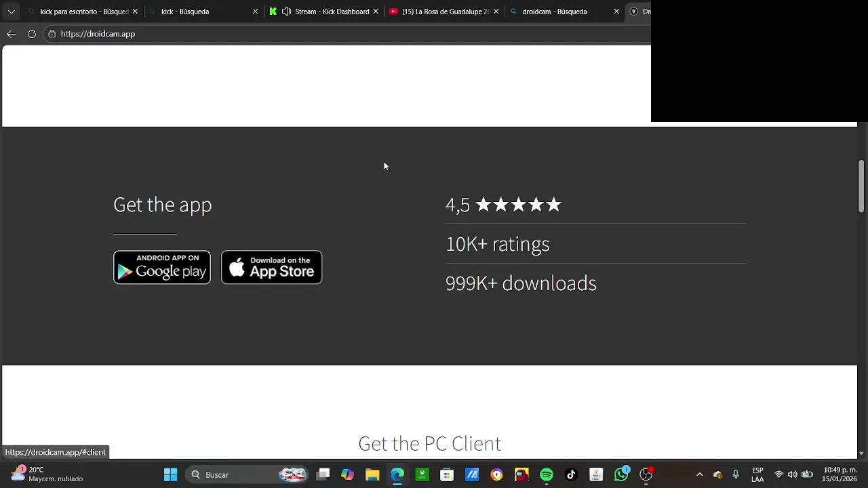Click the '10K+ ratings' text

pyautogui.click(x=498, y=244)
